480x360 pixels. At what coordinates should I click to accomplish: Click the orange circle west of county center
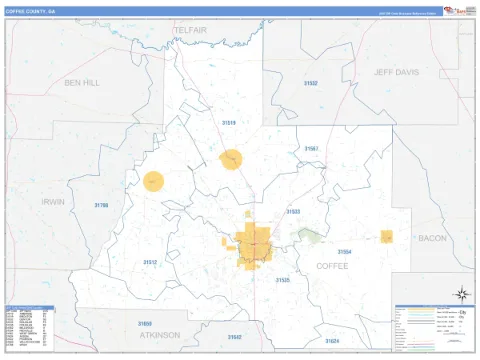pyautogui.click(x=154, y=181)
